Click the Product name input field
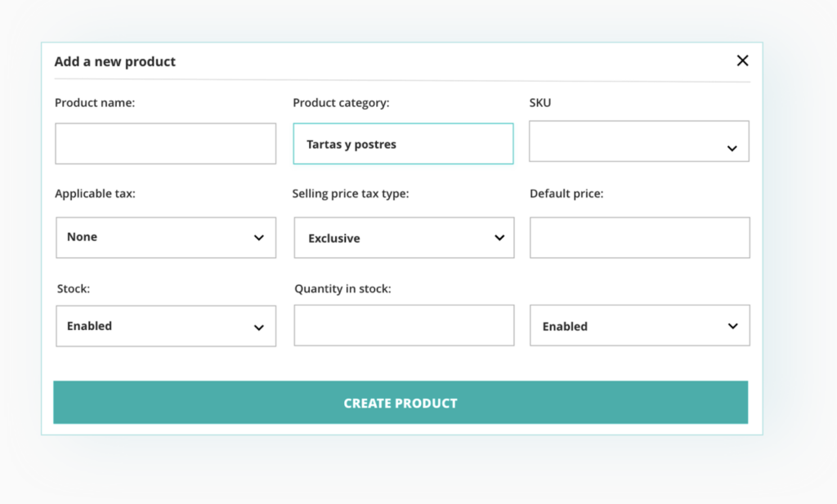This screenshot has width=837, height=504. (x=165, y=144)
